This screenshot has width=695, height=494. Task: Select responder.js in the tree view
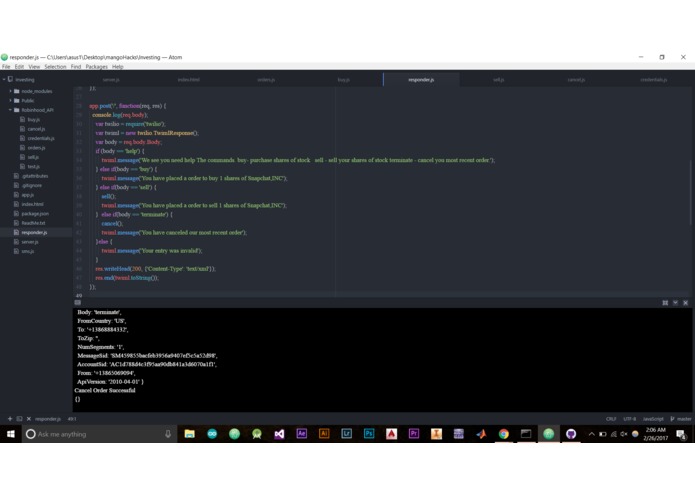pyautogui.click(x=34, y=233)
